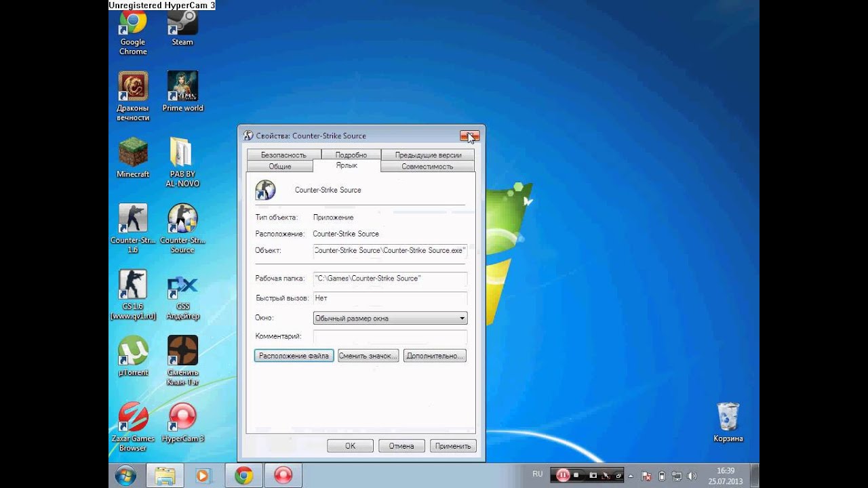Select the Minecraft desktop icon

(133, 158)
